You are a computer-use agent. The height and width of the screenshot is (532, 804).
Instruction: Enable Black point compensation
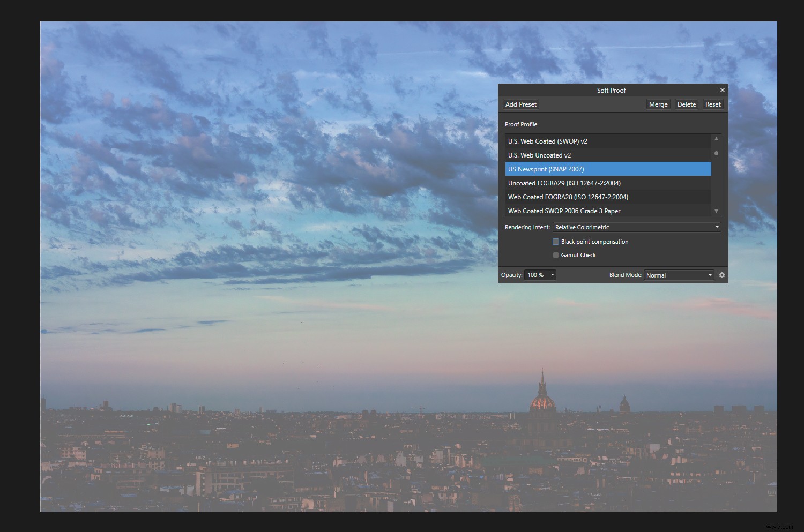(555, 242)
